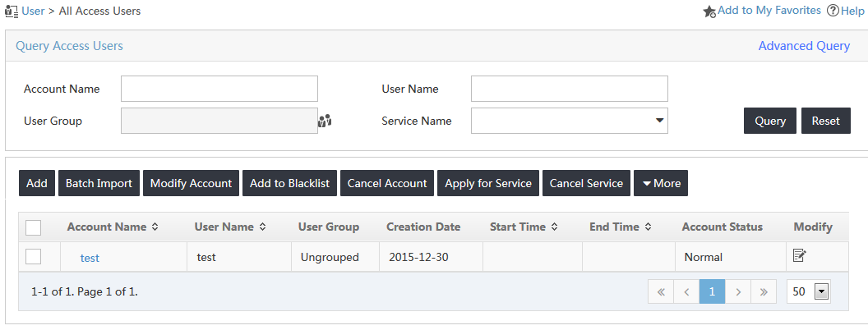868x330 pixels.
Task: Click the modify icon for test account
Action: click(x=799, y=254)
